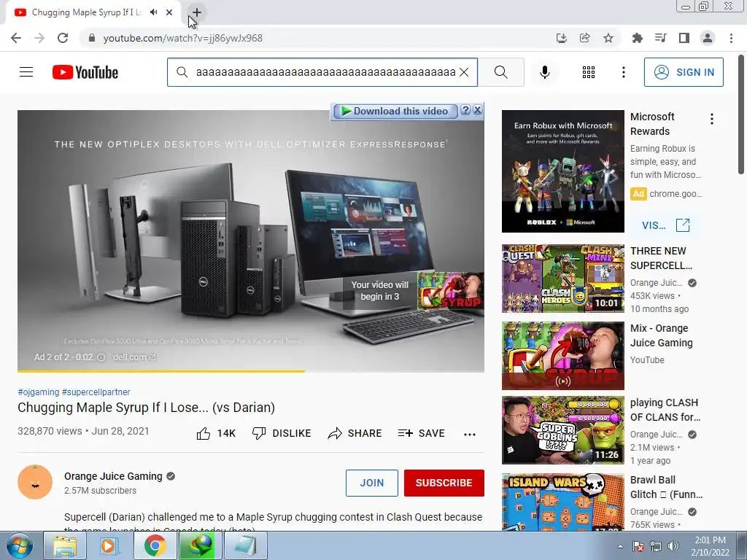The width and height of the screenshot is (747, 560).
Task: Open the taskbar clock showing 2:01 PM
Action: [710, 546]
